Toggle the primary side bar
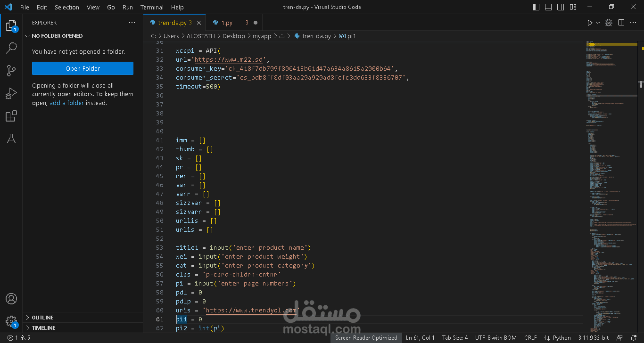 [x=536, y=7]
